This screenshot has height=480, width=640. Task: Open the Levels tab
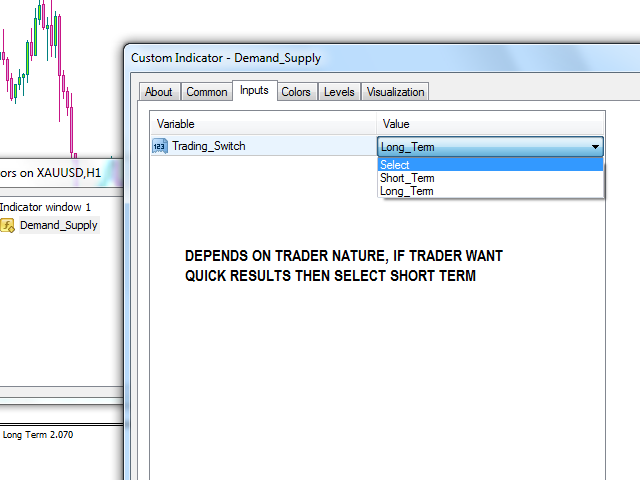[x=339, y=92]
